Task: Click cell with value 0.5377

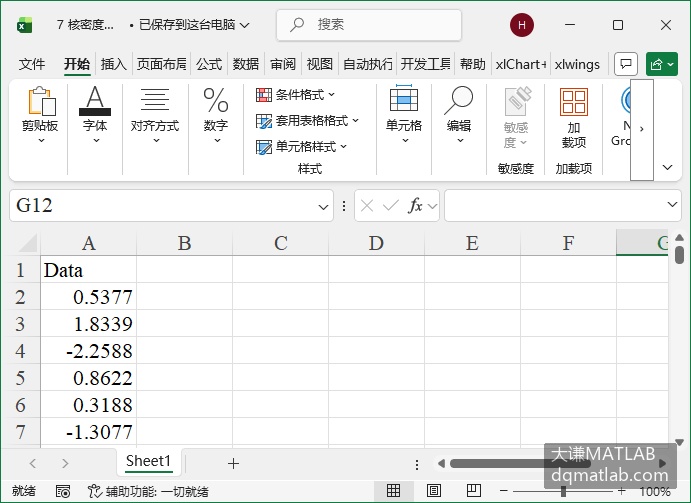Action: point(89,297)
